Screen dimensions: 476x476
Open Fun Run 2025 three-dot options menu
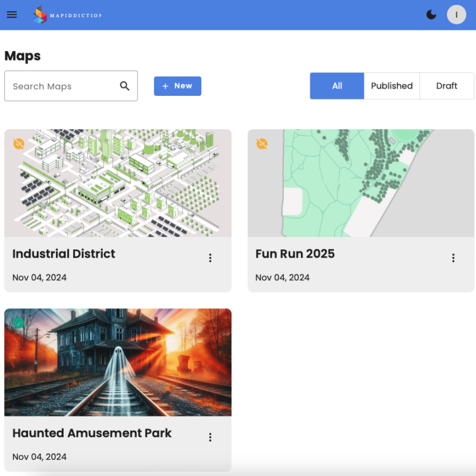point(453,258)
